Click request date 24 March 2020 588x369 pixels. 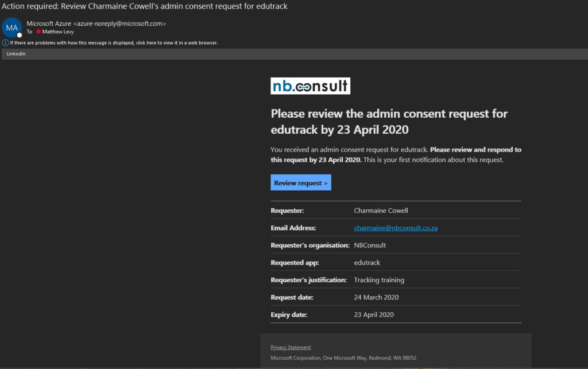click(x=376, y=297)
